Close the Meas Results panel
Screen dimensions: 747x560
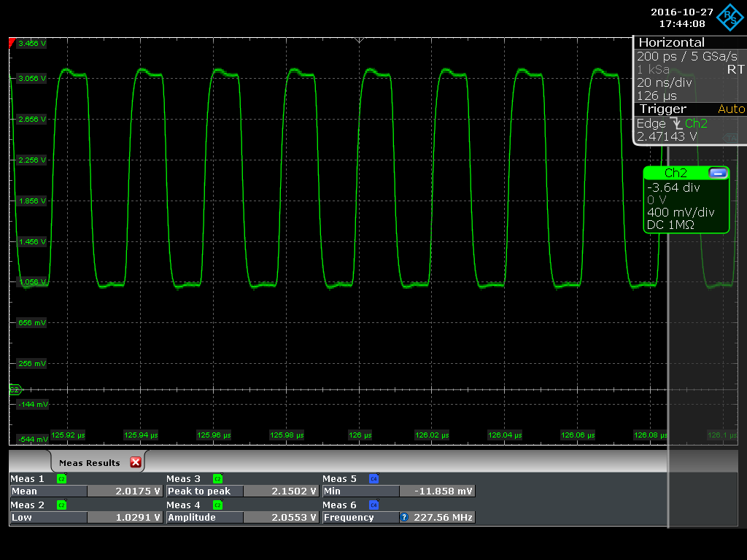(135, 462)
